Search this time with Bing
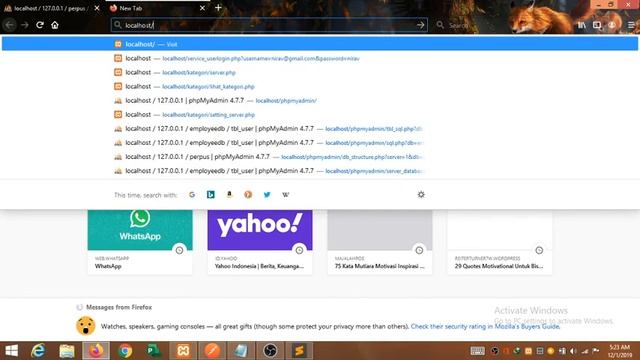Screen dimensions: 640x360 click(x=211, y=195)
